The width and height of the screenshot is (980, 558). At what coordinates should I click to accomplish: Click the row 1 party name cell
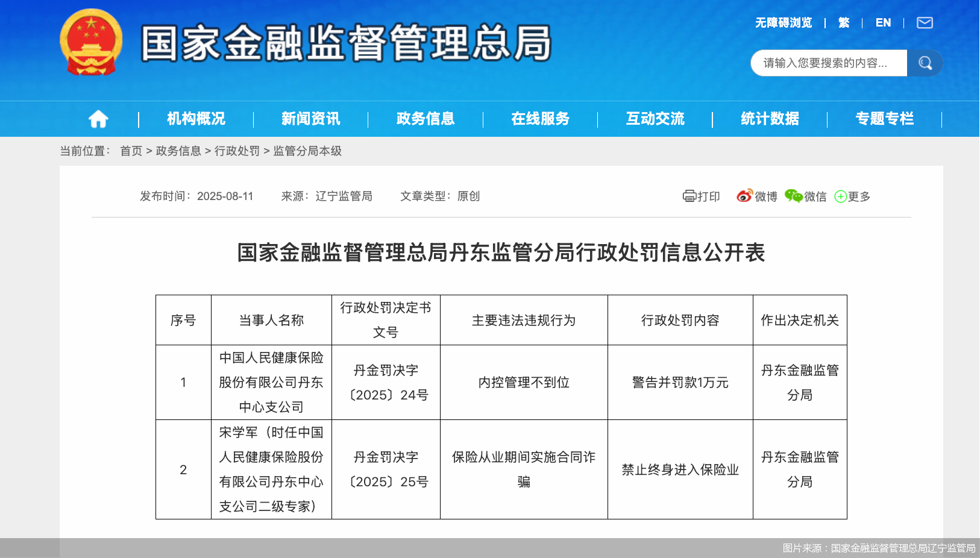(271, 383)
